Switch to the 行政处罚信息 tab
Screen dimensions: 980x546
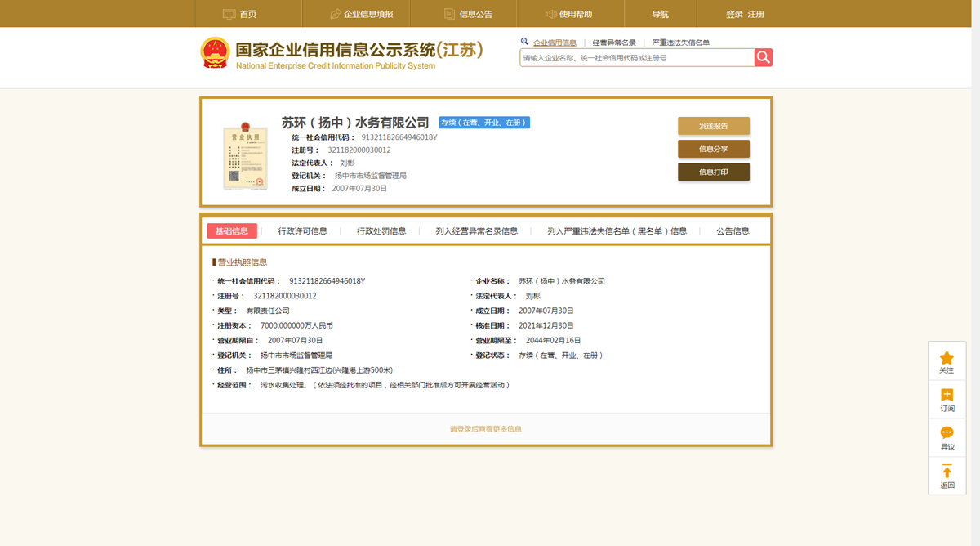click(381, 231)
